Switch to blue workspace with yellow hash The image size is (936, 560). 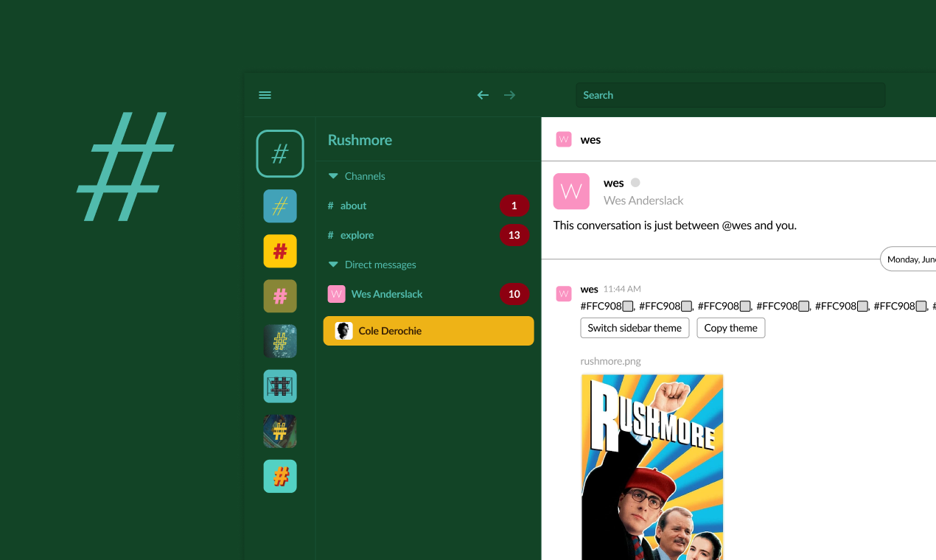280,206
